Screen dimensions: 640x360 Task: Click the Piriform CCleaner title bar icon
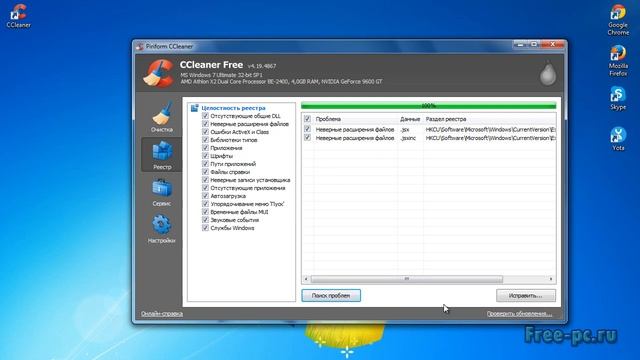point(140,47)
